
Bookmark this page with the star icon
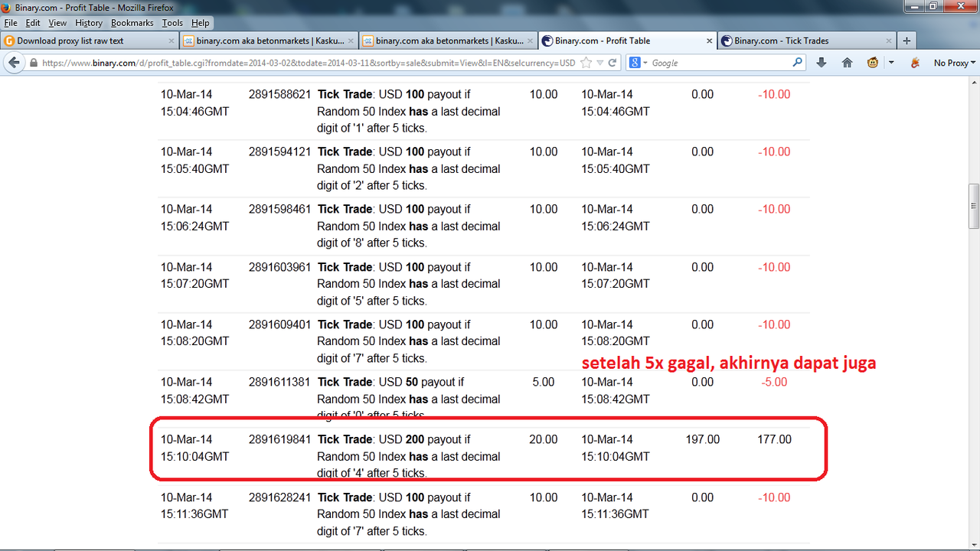click(586, 63)
